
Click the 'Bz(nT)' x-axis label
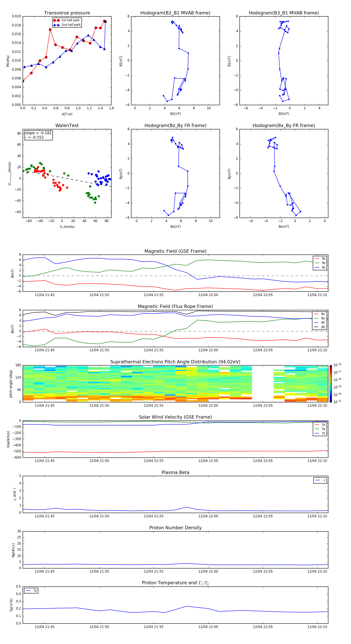175,227
